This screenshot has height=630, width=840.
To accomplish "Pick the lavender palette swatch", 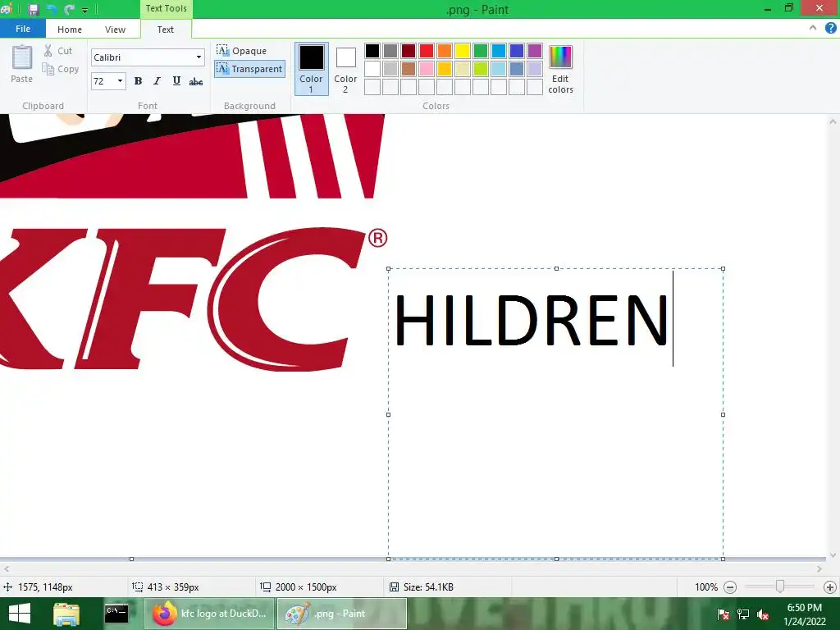I will [x=535, y=69].
